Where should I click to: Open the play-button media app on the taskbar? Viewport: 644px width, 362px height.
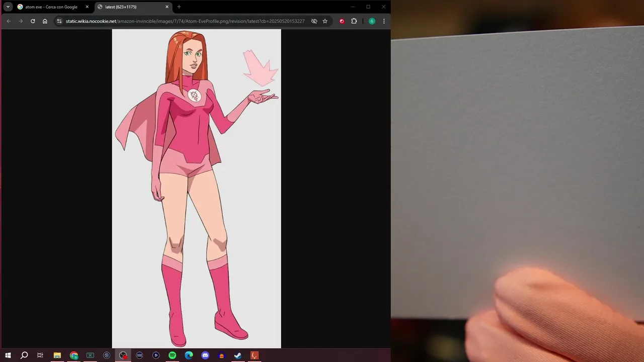tap(156, 355)
